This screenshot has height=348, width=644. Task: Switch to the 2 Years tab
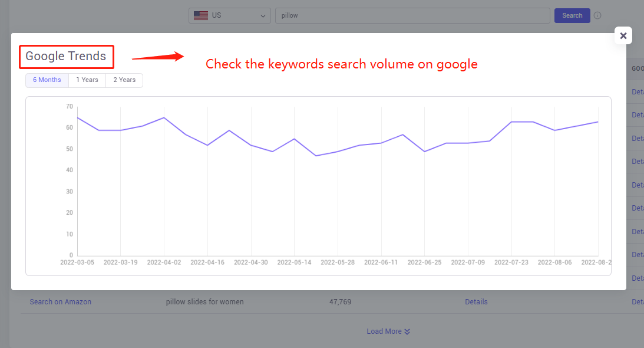coord(124,80)
